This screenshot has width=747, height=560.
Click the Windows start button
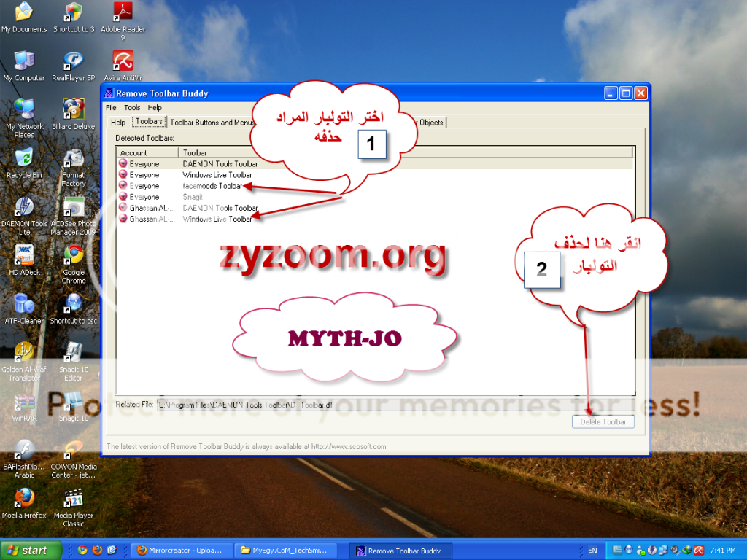pyautogui.click(x=31, y=550)
